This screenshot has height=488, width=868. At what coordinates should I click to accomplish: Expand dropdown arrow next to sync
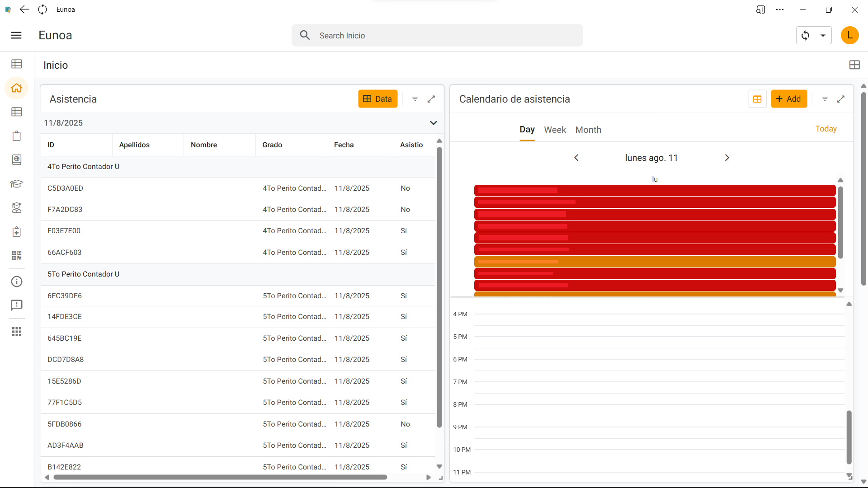coord(823,35)
